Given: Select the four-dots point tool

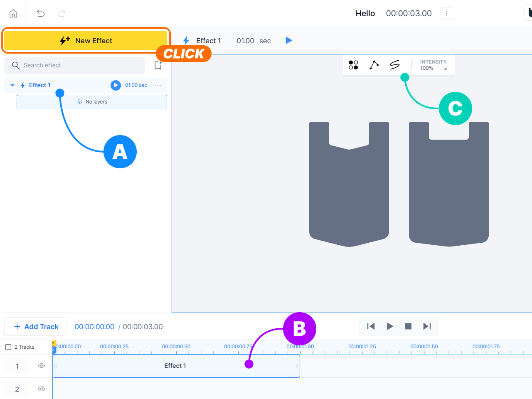Looking at the screenshot, I should click(353, 65).
